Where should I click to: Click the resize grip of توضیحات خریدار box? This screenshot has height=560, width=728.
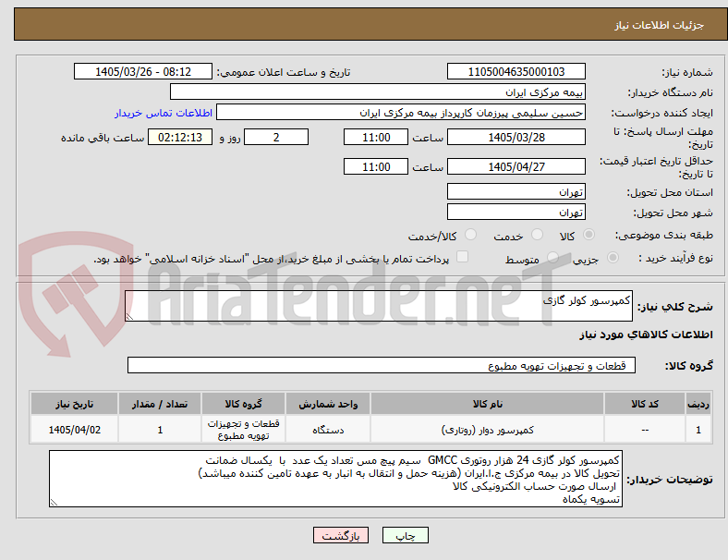pyautogui.click(x=54, y=503)
